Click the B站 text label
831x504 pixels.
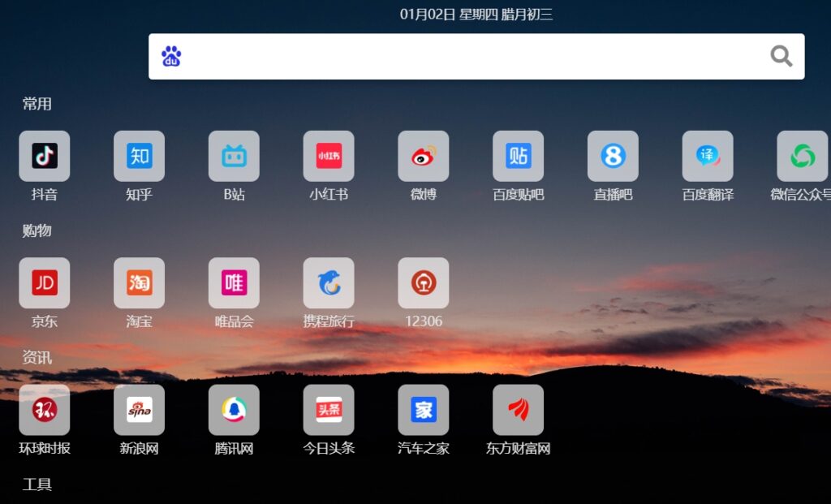(234, 195)
